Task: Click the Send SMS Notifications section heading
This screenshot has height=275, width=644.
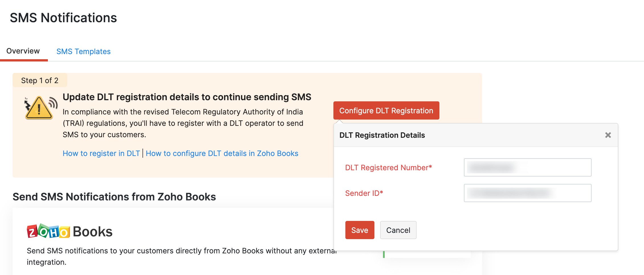Action: click(114, 197)
